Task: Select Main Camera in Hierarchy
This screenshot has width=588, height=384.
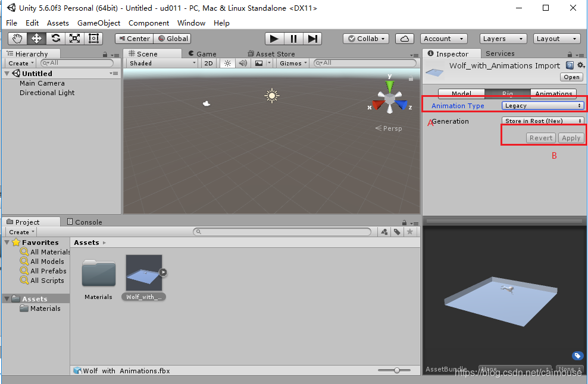Action: pyautogui.click(x=42, y=83)
